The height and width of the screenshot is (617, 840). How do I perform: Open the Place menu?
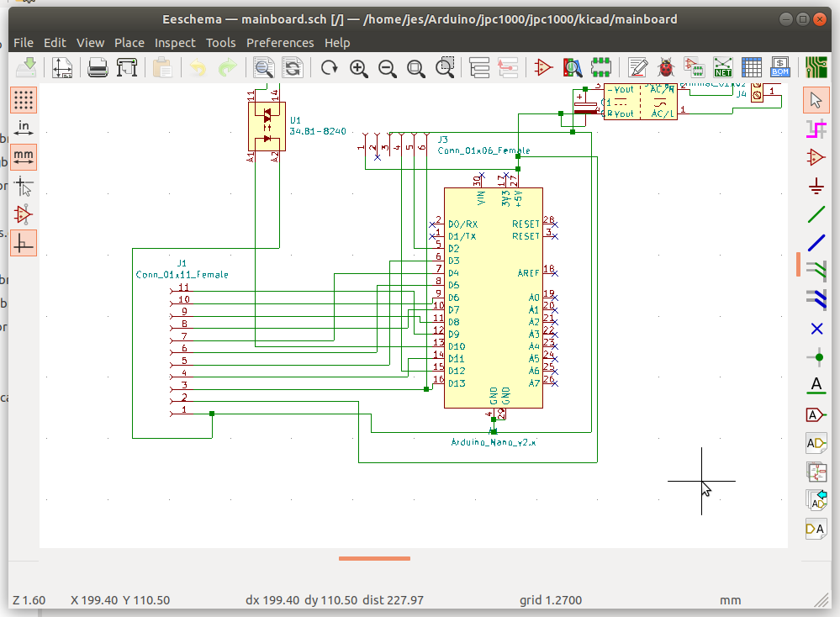point(129,42)
